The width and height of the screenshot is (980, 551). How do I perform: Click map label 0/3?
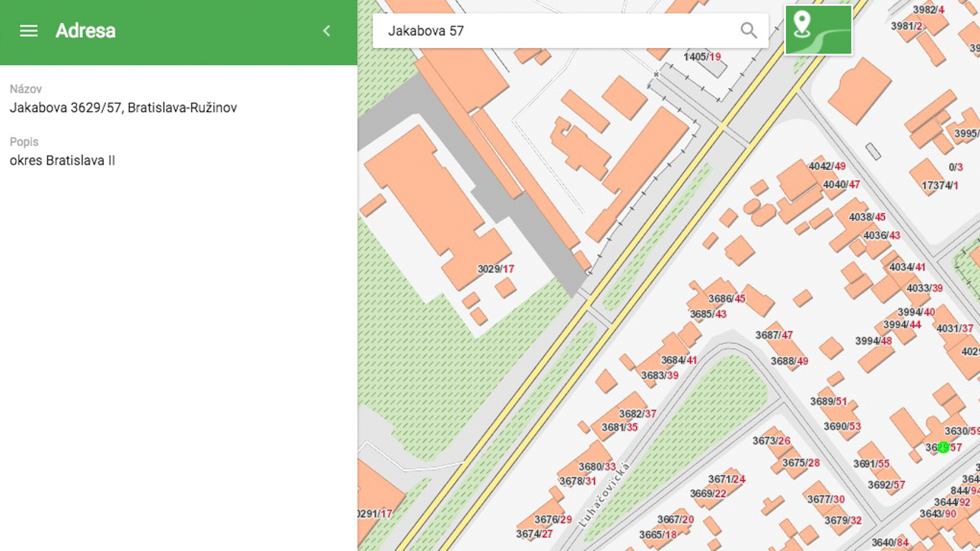tap(956, 168)
